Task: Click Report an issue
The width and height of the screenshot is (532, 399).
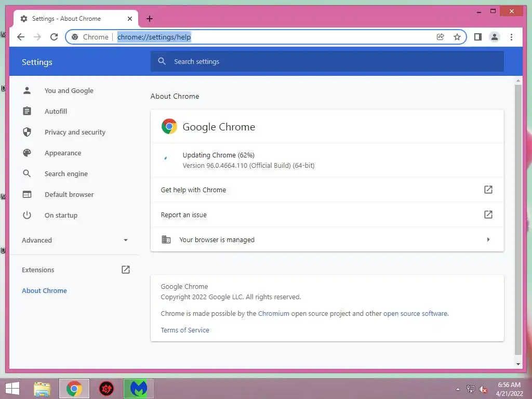Action: click(x=327, y=215)
